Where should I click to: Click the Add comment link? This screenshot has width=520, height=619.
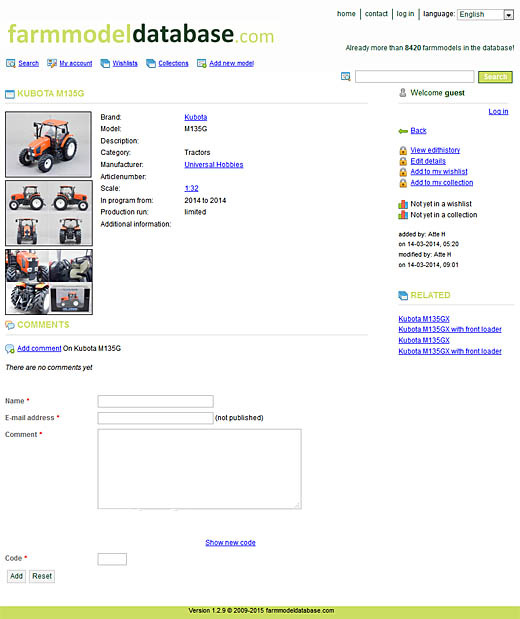[39, 349]
